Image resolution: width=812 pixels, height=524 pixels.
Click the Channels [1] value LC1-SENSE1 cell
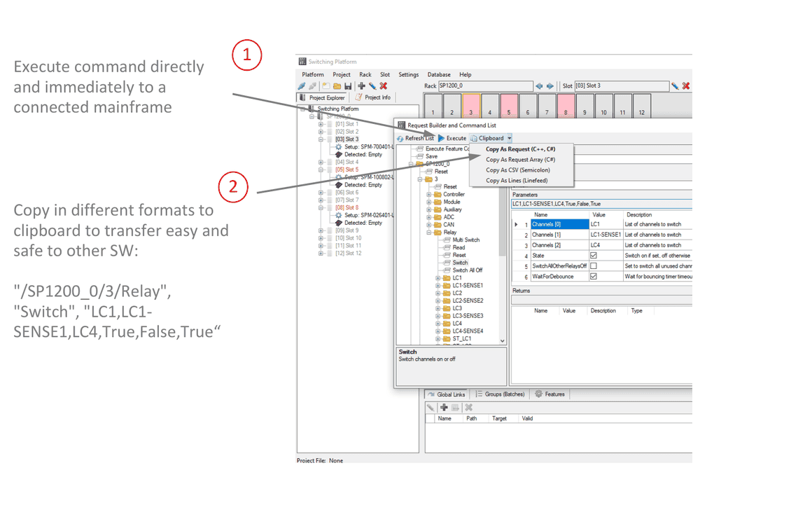(606, 235)
